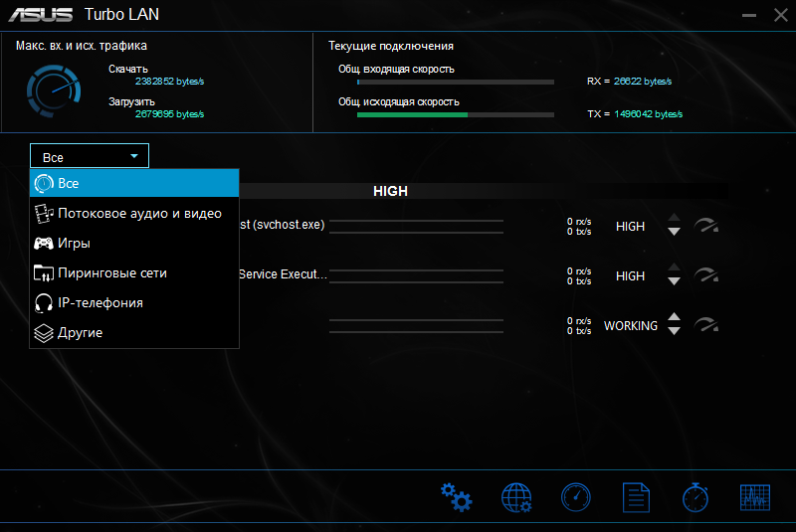Screen dimensions: 796x532
Task: Click the incoming speed RX bar
Action: (456, 82)
